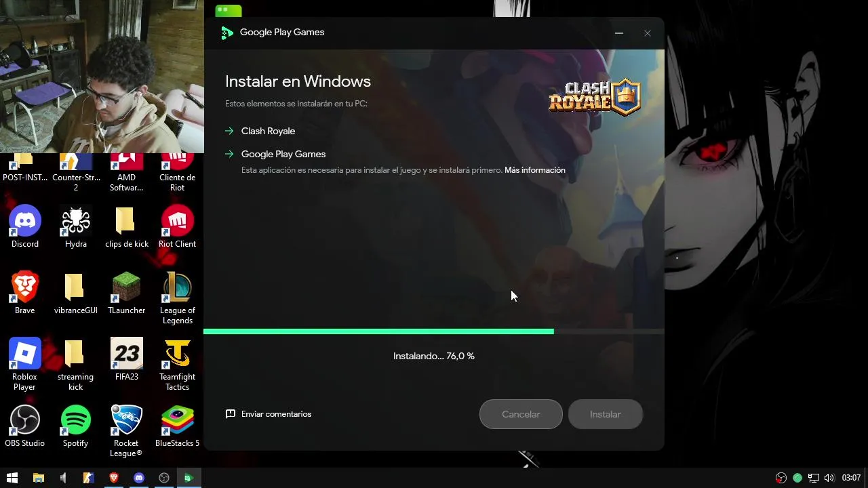This screenshot has width=868, height=488.
Task: Launch Teamfight Tactics shortcut
Action: tap(177, 364)
